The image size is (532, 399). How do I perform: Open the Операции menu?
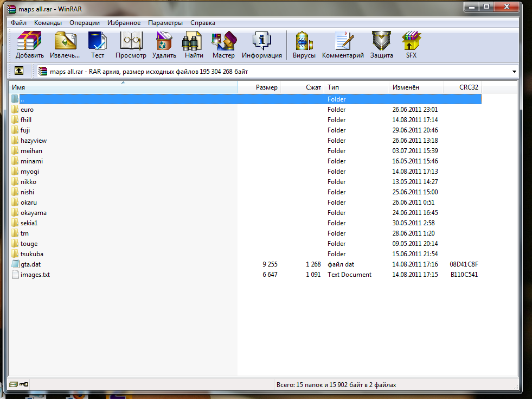pos(85,23)
